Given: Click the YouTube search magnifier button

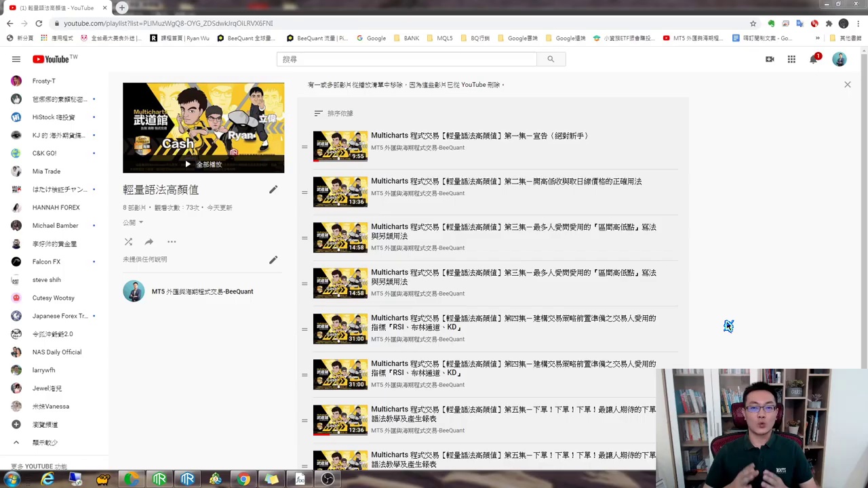Looking at the screenshot, I should (551, 59).
